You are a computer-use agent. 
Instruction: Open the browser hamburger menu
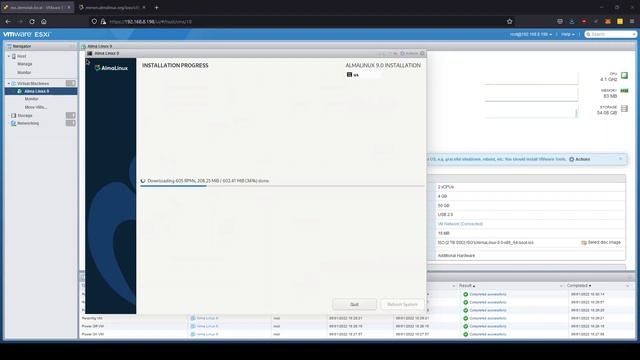pyautogui.click(x=632, y=21)
